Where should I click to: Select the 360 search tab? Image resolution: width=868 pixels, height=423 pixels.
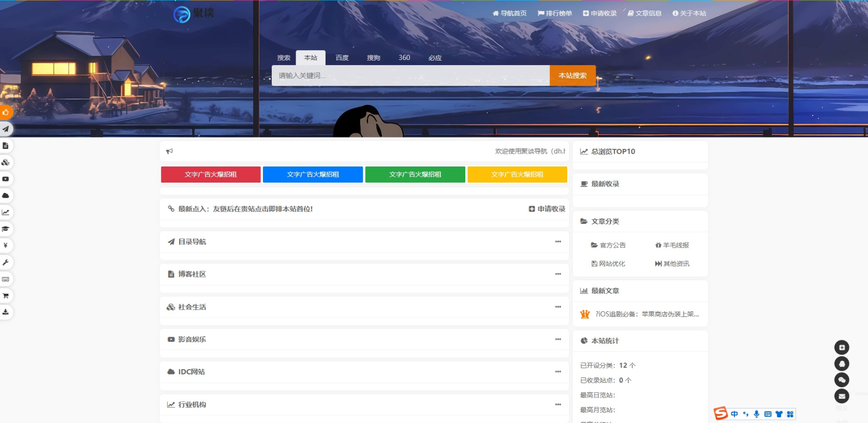pos(404,58)
